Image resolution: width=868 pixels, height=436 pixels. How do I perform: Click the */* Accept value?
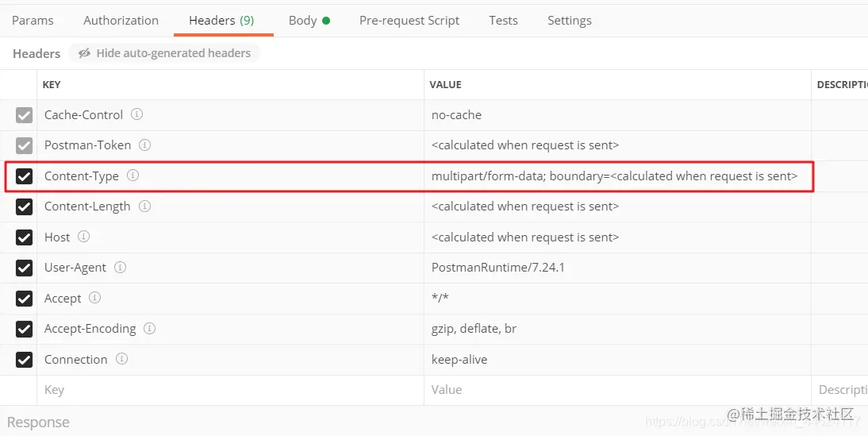point(440,298)
